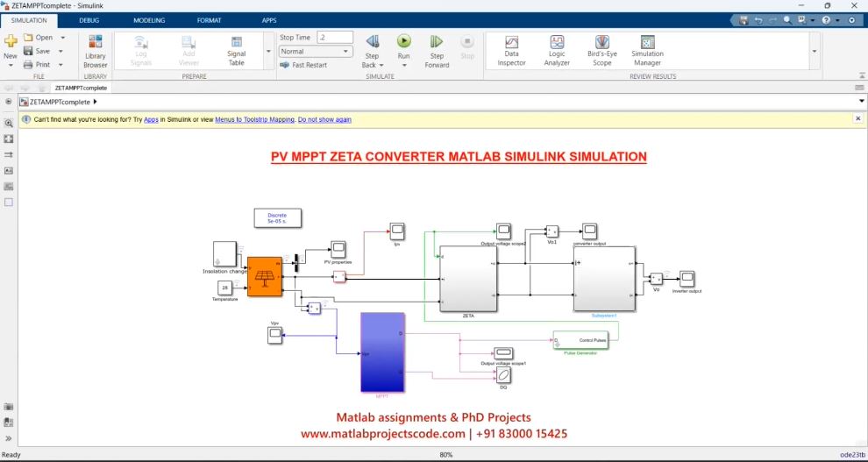The height and width of the screenshot is (462, 868).
Task: Open the Simulation Manager
Action: (x=647, y=51)
